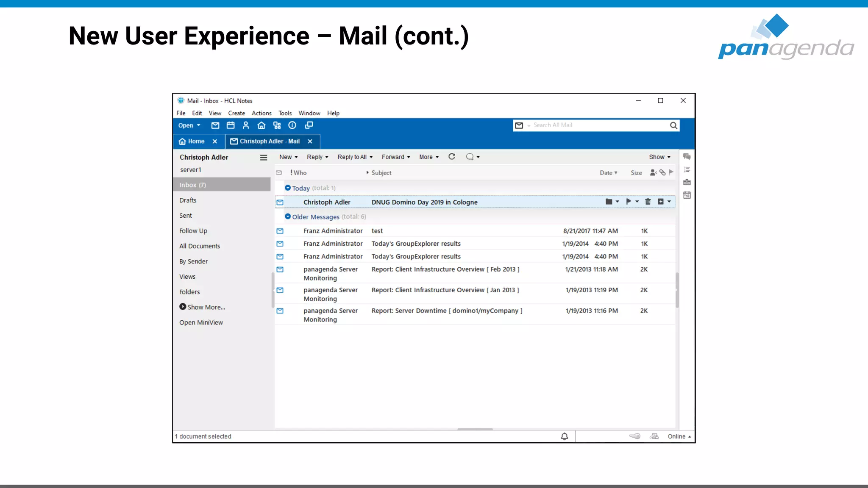The width and height of the screenshot is (868, 488).
Task: Open the calendar 18 sidebar icon
Action: (687, 195)
